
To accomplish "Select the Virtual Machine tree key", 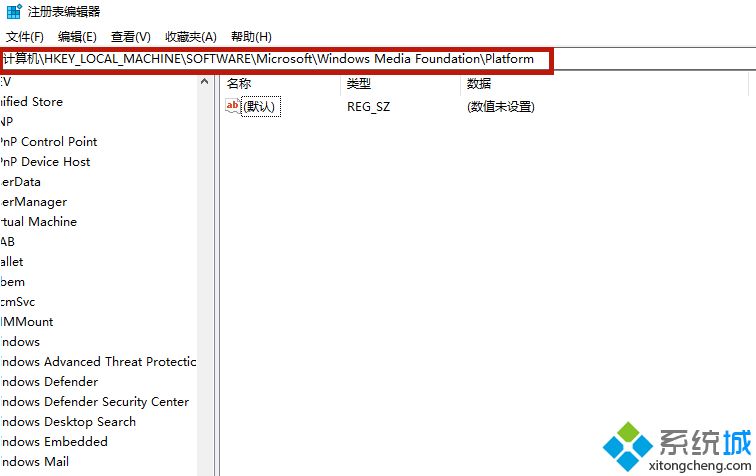I will tap(39, 222).
